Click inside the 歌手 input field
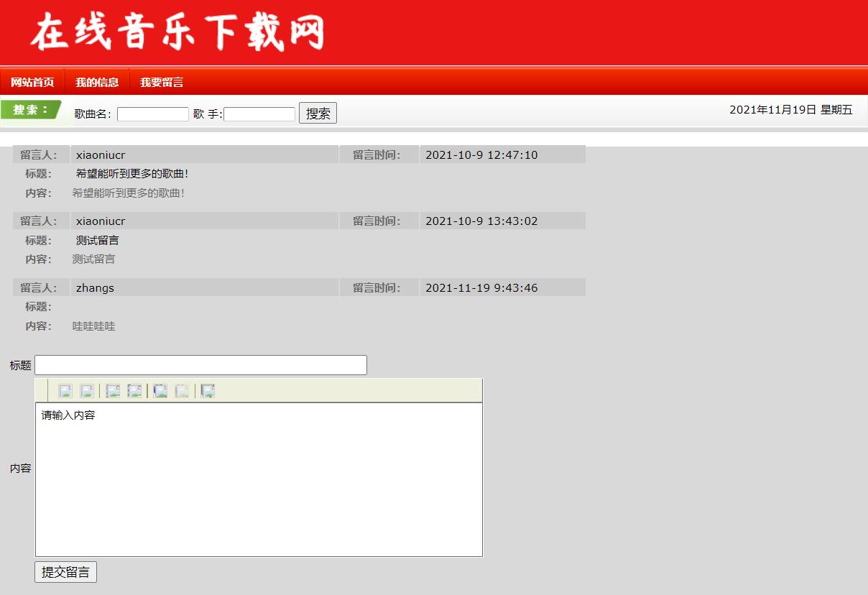Screen dimensions: 868x595 tap(259, 113)
